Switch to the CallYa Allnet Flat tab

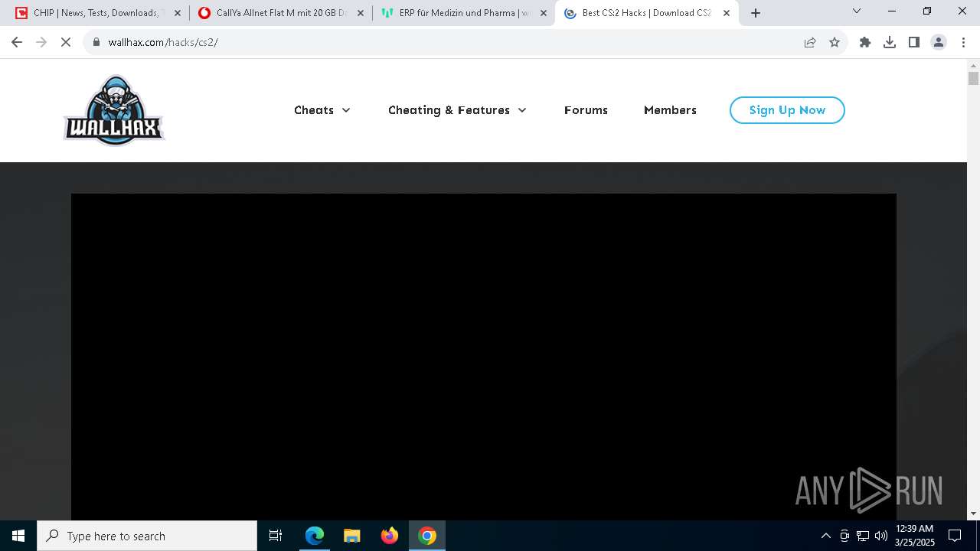pyautogui.click(x=281, y=13)
